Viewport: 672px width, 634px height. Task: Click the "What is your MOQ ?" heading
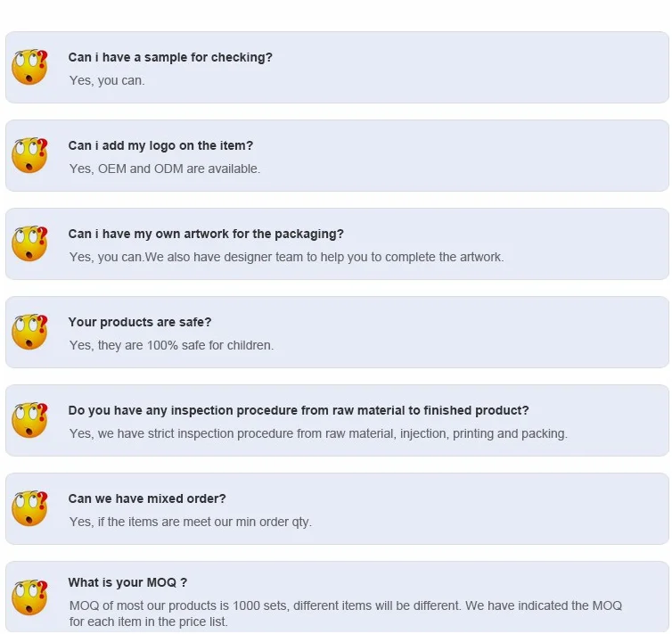pos(127,582)
